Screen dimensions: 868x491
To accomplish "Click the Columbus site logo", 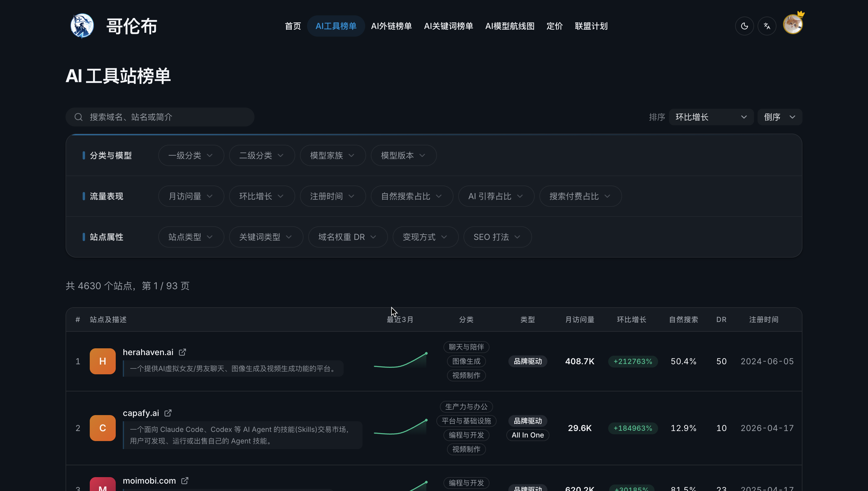I will pyautogui.click(x=82, y=26).
